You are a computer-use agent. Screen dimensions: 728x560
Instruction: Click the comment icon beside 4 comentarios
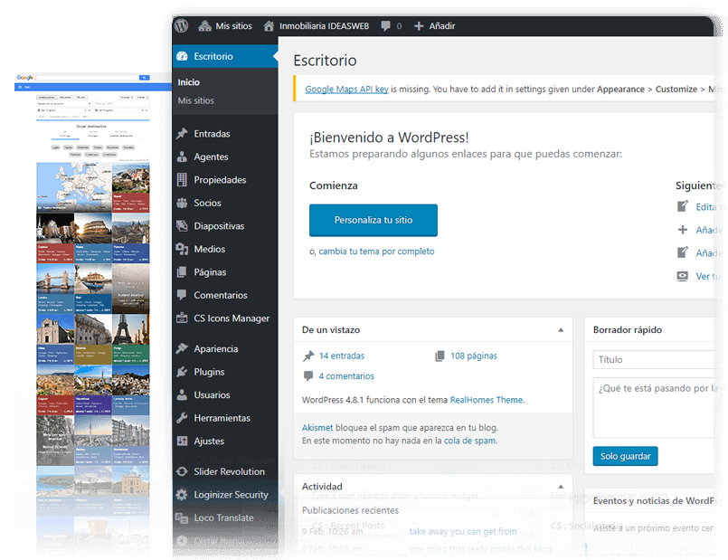308,376
